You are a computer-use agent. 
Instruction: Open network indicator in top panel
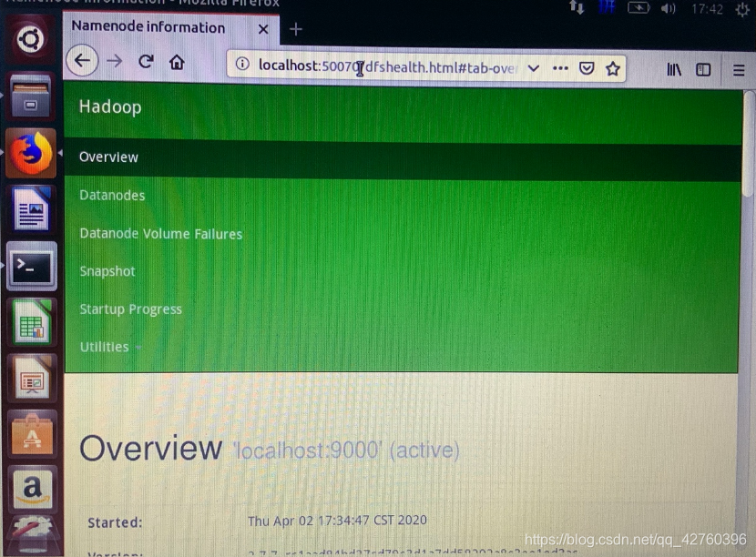click(577, 7)
